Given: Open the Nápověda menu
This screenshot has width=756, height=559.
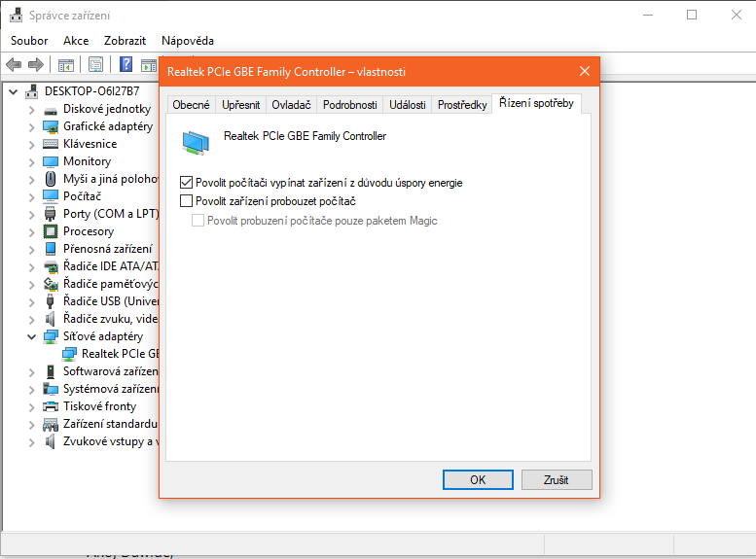Looking at the screenshot, I should point(188,41).
